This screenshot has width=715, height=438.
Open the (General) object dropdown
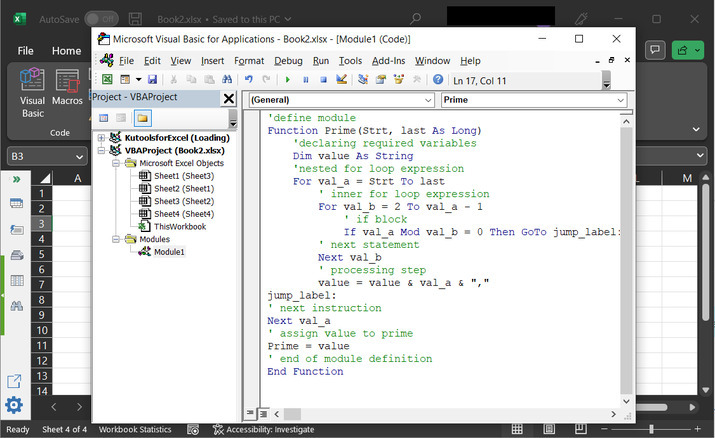pos(427,100)
